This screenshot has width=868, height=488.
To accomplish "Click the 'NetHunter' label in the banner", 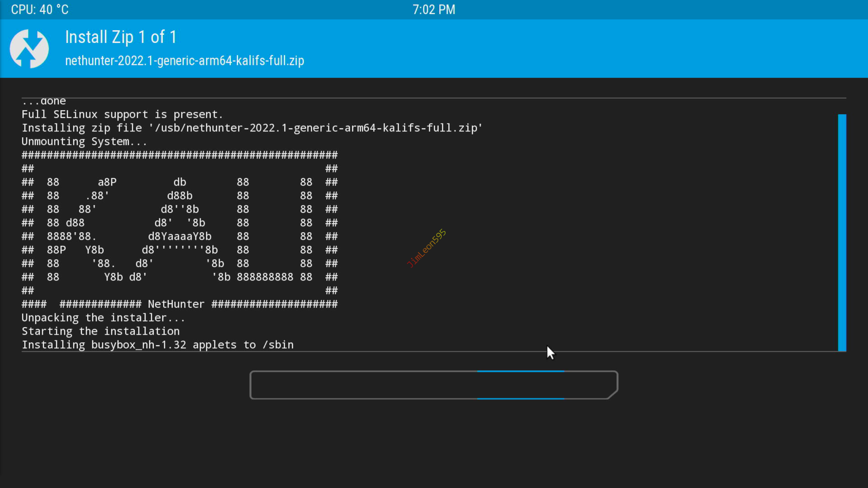I will click(x=176, y=304).
